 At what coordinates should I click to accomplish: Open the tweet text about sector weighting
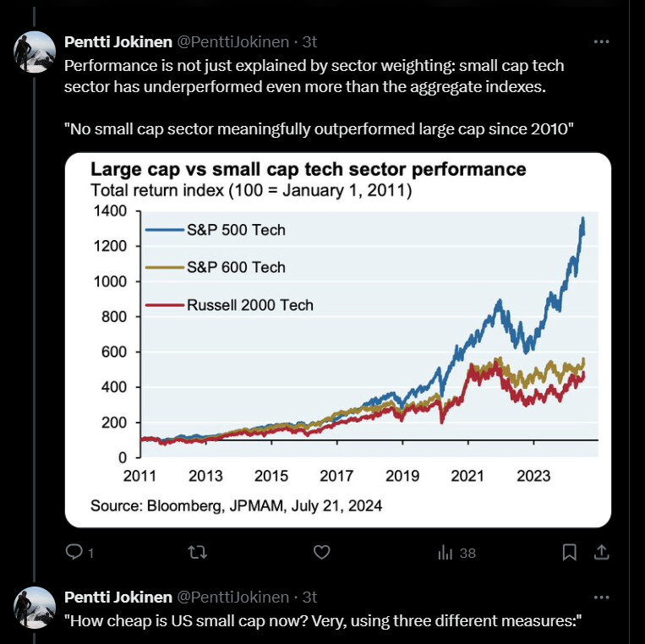(x=314, y=76)
